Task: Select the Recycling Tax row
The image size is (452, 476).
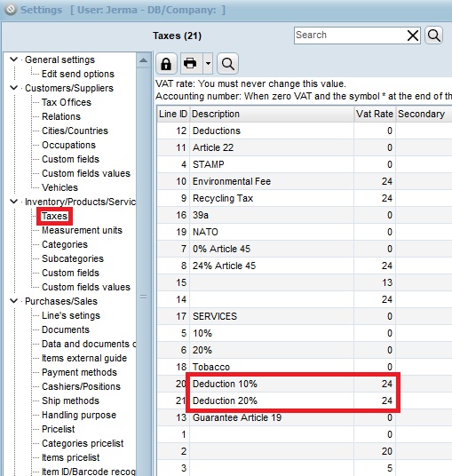Action: [x=305, y=198]
